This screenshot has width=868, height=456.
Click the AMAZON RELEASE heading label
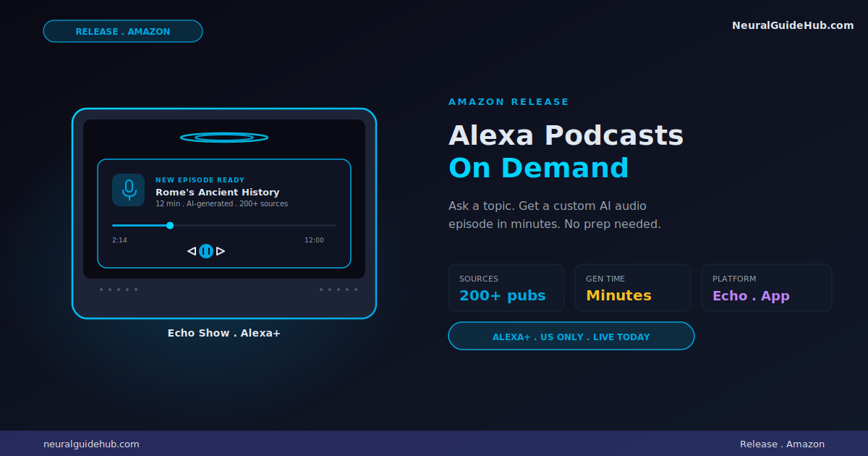pyautogui.click(x=509, y=102)
